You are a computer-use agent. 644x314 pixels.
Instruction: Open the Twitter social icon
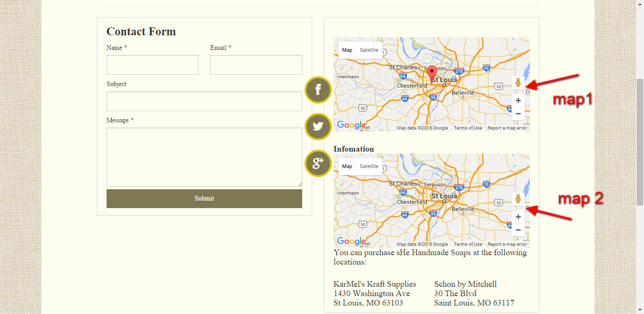(x=318, y=127)
